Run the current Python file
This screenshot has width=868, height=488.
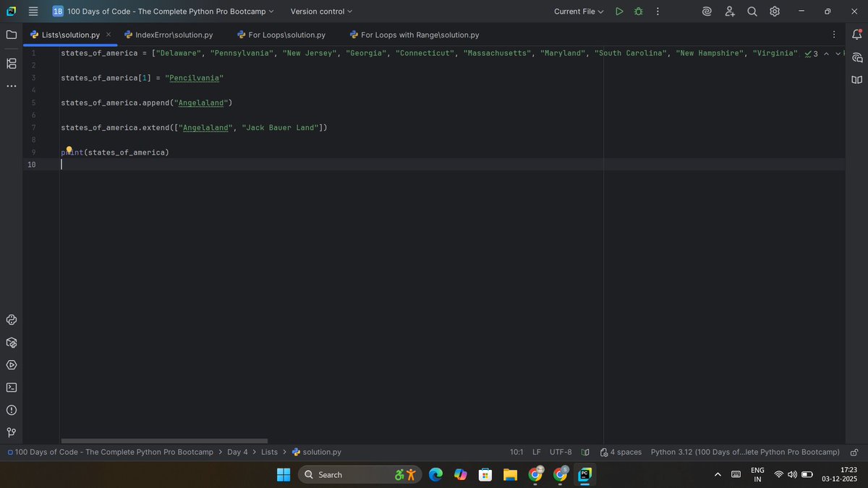pyautogui.click(x=619, y=12)
